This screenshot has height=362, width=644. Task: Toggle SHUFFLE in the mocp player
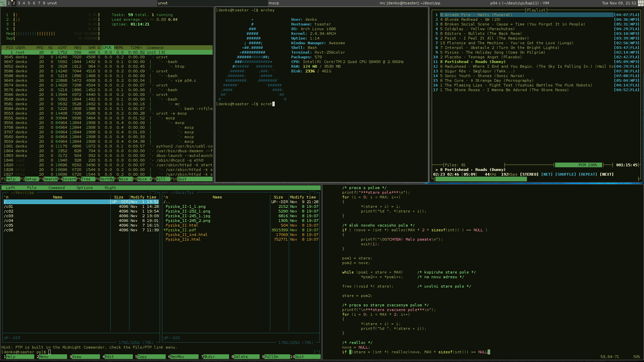click(565, 174)
